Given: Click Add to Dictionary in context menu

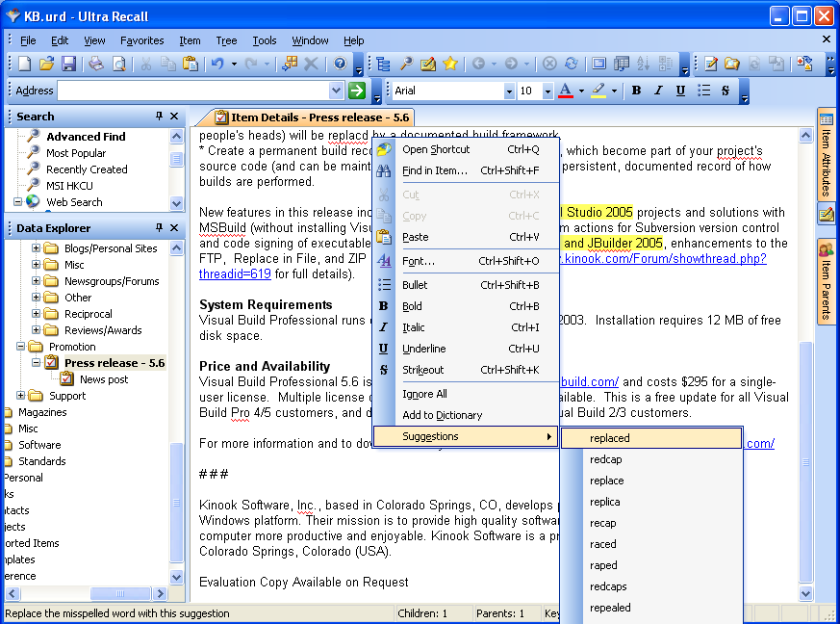Looking at the screenshot, I should click(442, 415).
